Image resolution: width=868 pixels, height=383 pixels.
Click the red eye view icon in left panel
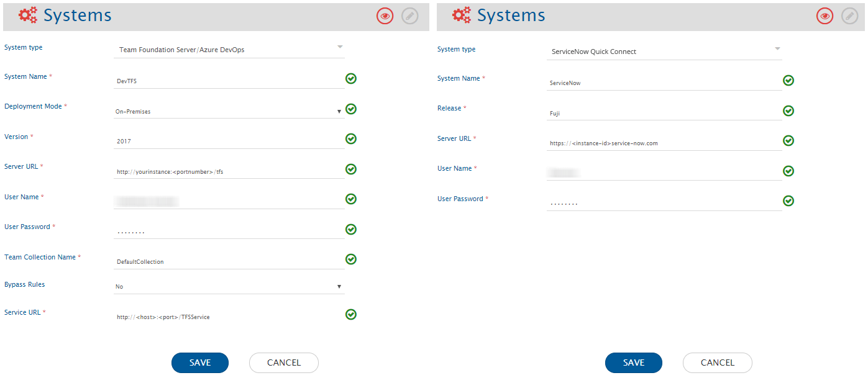point(385,17)
